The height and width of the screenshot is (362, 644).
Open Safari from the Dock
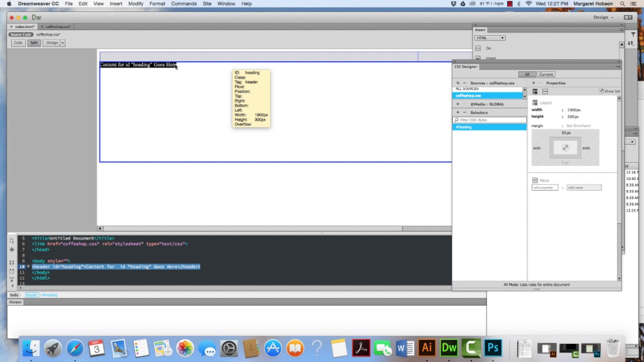75,348
